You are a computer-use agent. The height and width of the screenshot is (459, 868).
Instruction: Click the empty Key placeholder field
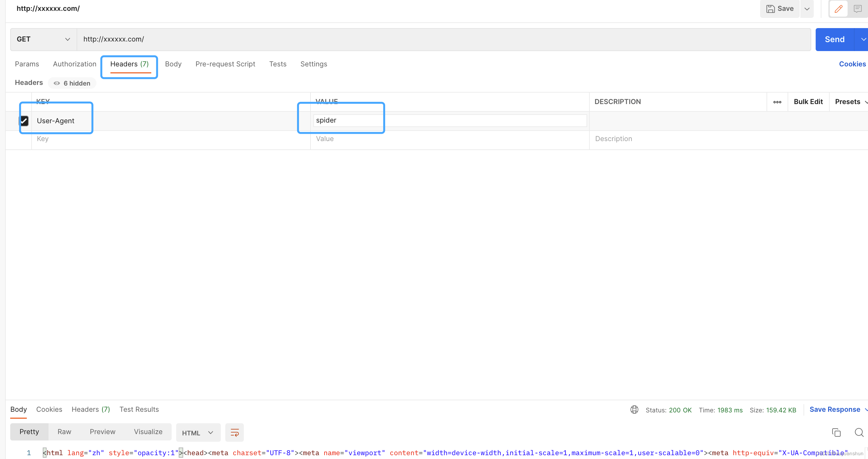[x=170, y=139]
